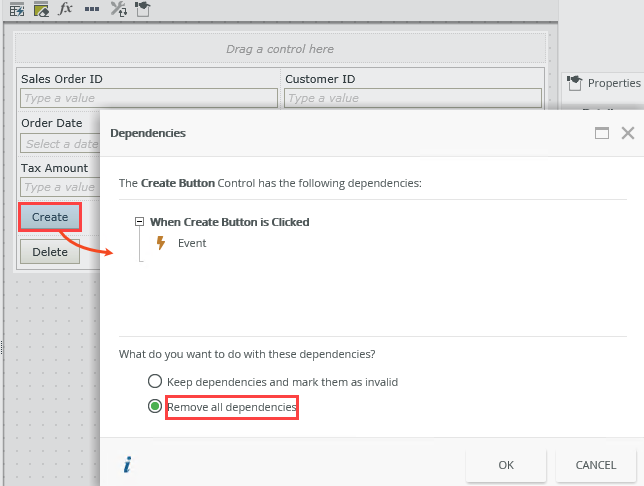This screenshot has height=486, width=644.
Task: Click the Customer ID label
Action: click(320, 79)
